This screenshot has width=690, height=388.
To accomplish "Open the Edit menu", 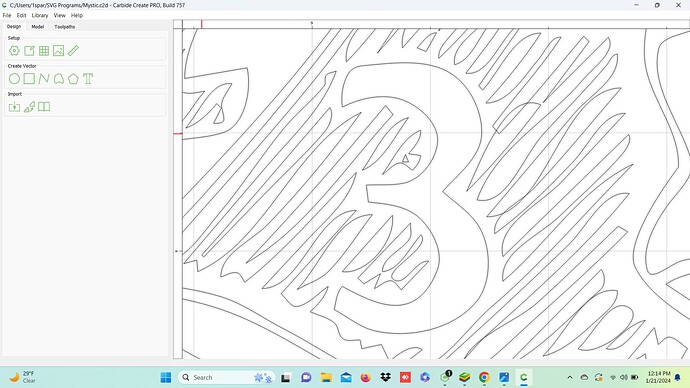I will 21,15.
